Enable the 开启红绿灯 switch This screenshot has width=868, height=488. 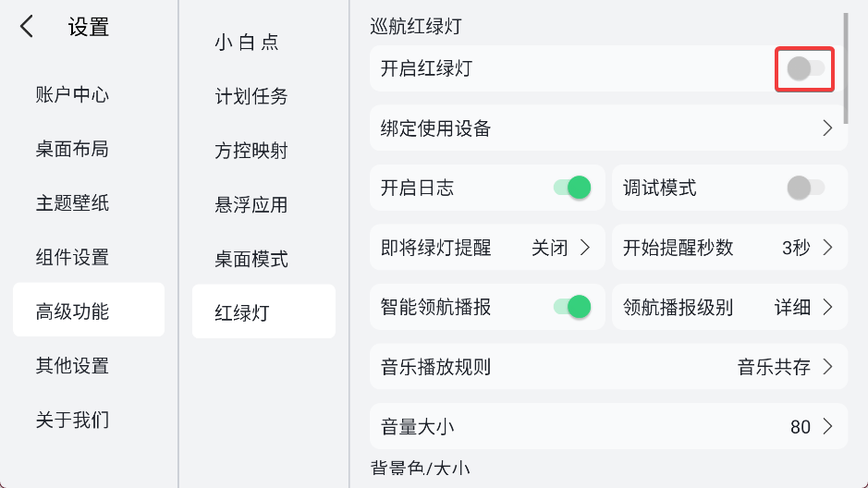(x=804, y=68)
